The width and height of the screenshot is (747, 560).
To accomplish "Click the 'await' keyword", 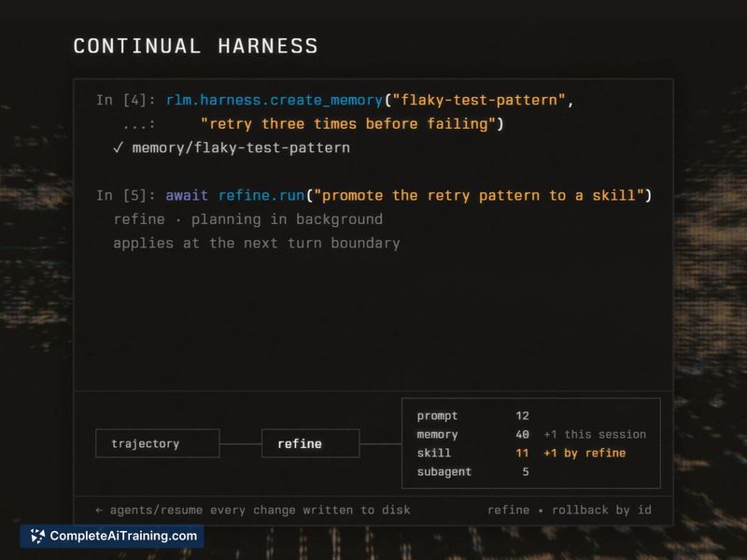I will [x=187, y=195].
